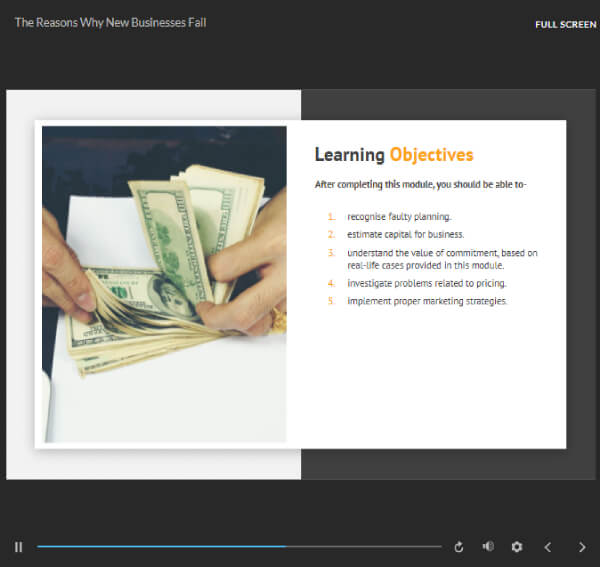
Task: Click the Learning Objectives heading
Action: pyautogui.click(x=394, y=155)
